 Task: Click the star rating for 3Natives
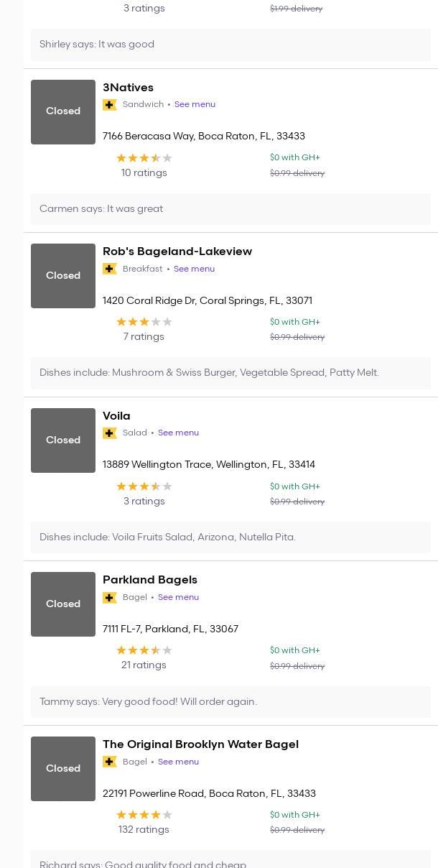click(x=144, y=158)
